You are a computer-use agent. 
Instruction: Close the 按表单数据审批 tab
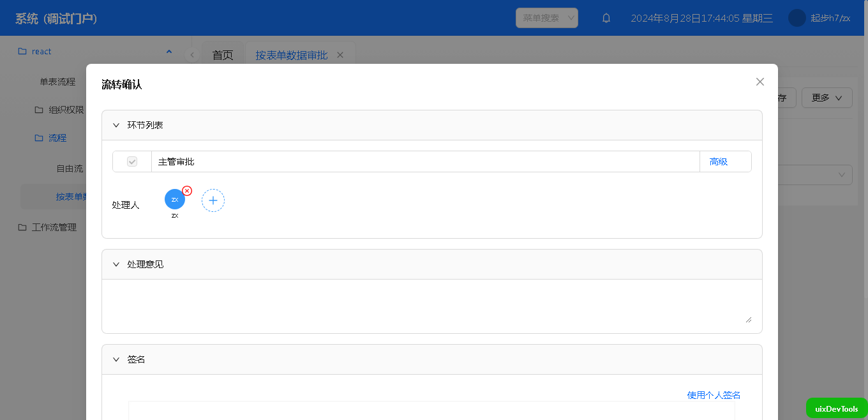click(x=340, y=55)
